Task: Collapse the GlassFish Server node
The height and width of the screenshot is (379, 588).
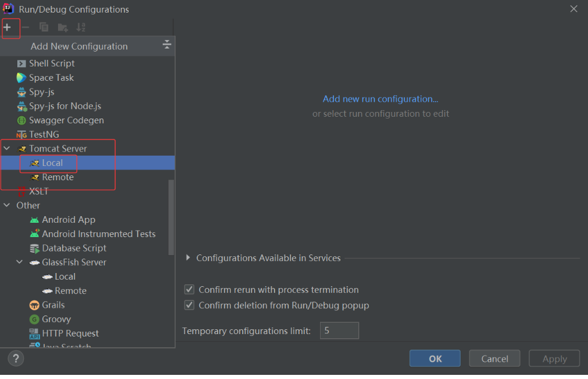Action: click(x=20, y=262)
